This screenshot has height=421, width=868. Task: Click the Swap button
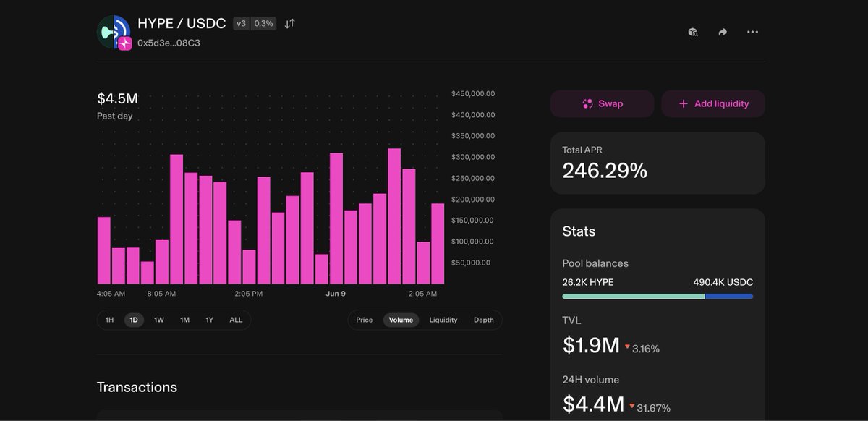click(x=602, y=103)
